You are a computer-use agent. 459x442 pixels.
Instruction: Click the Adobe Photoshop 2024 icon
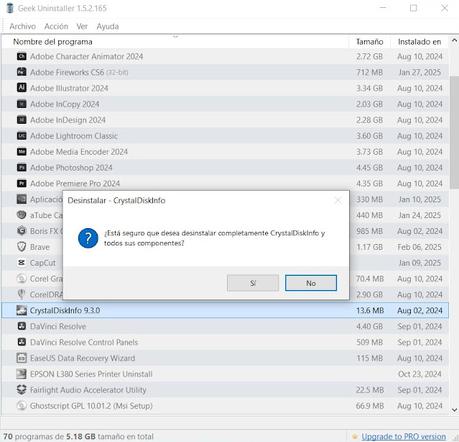tap(21, 167)
